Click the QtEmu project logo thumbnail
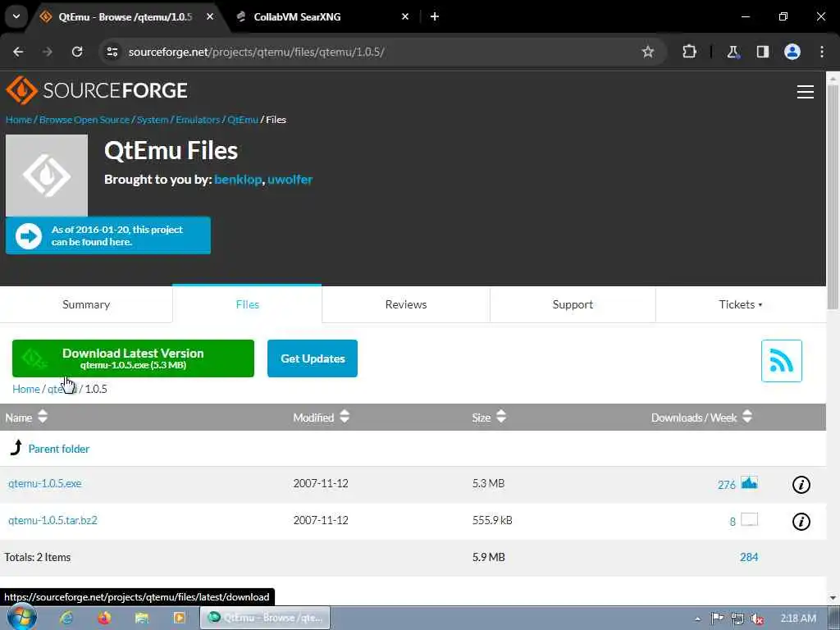Viewport: 840px width, 630px height. [47, 176]
